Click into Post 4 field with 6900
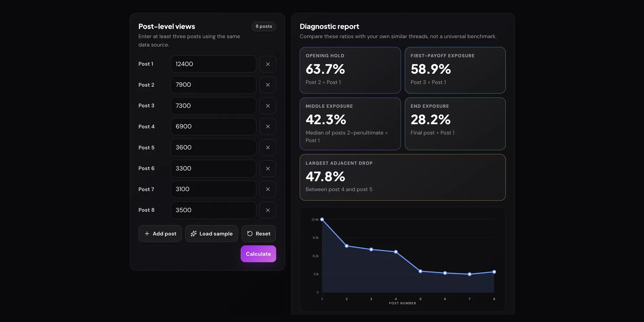This screenshot has width=644, height=322. click(x=213, y=127)
